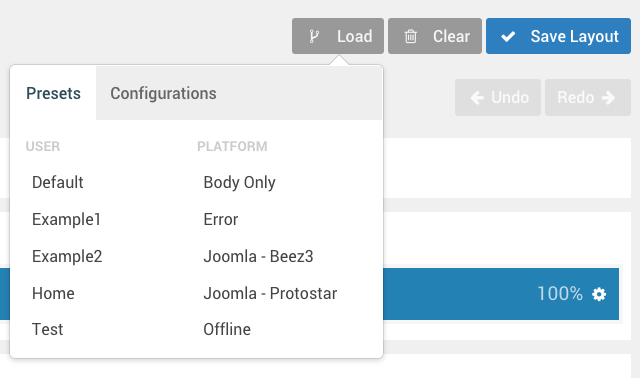Screen dimensions: 640x378
Task: Click the Redo right arrow icon
Action: tap(608, 98)
